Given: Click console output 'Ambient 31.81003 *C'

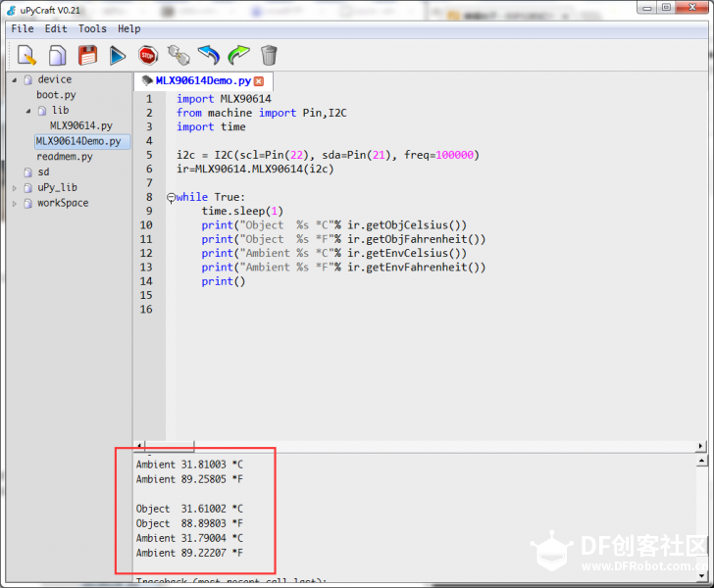Looking at the screenshot, I should pos(189,465).
